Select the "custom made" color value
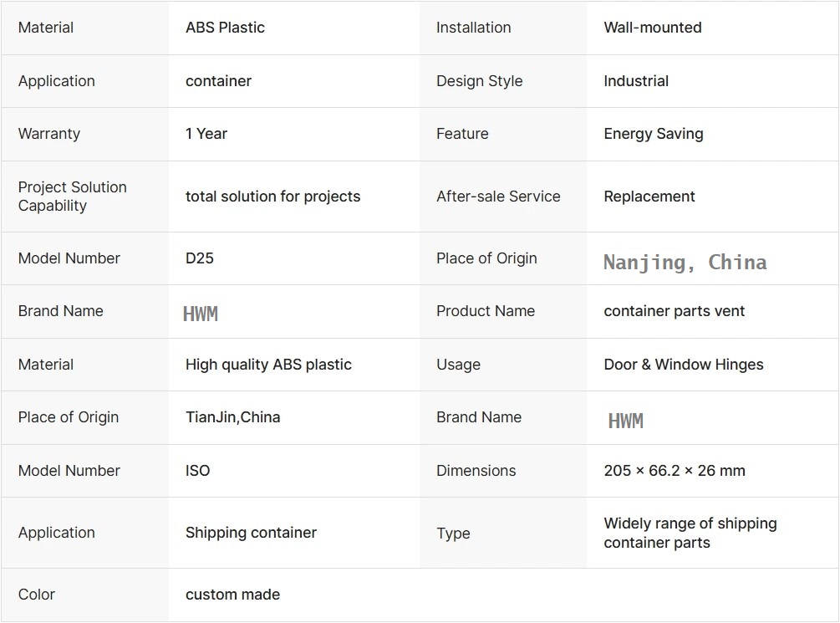 [232, 595]
